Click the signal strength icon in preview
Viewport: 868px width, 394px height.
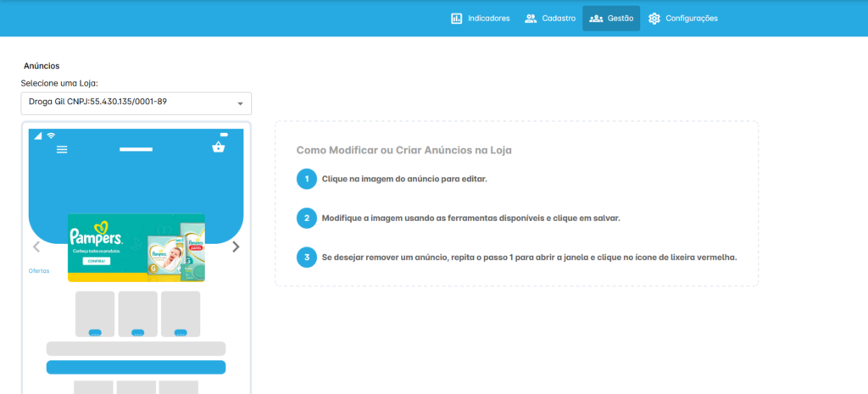tap(37, 136)
